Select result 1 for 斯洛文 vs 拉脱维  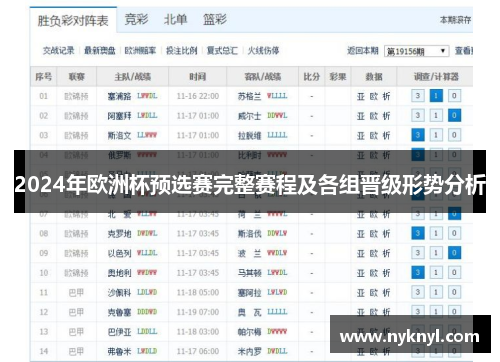pyautogui.click(x=436, y=135)
